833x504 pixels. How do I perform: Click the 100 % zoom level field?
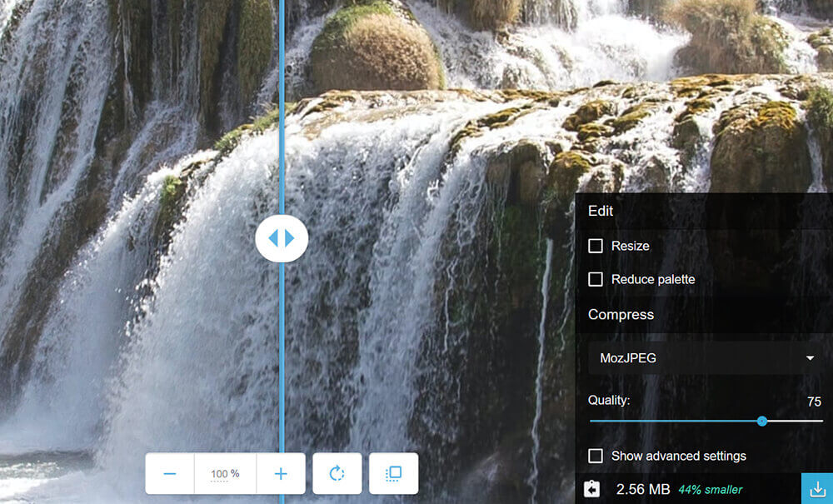225,474
